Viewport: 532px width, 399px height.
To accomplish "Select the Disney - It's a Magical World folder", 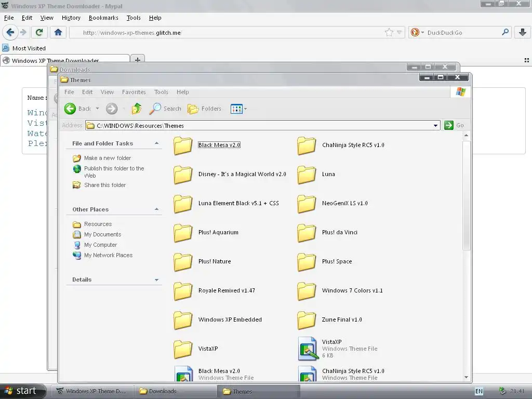I will (x=230, y=175).
